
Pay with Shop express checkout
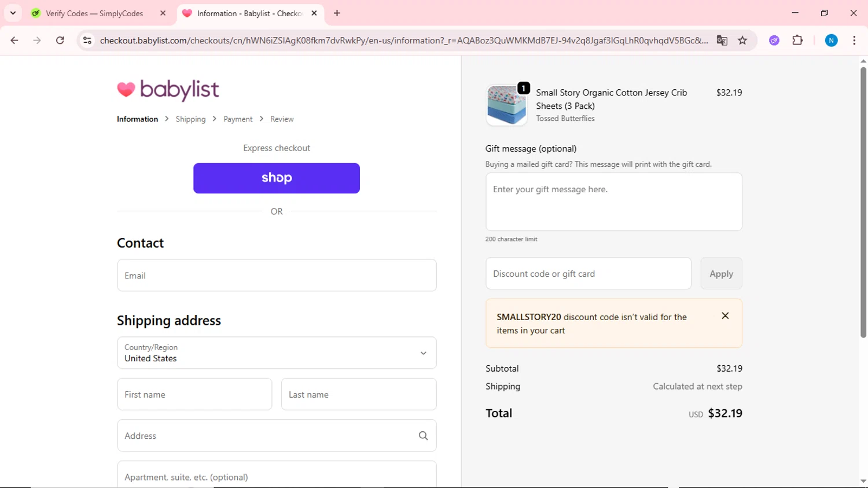277,178
